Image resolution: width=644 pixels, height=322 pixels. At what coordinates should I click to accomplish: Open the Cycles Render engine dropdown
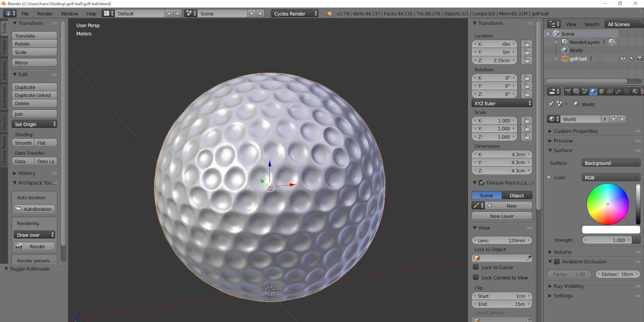click(294, 13)
